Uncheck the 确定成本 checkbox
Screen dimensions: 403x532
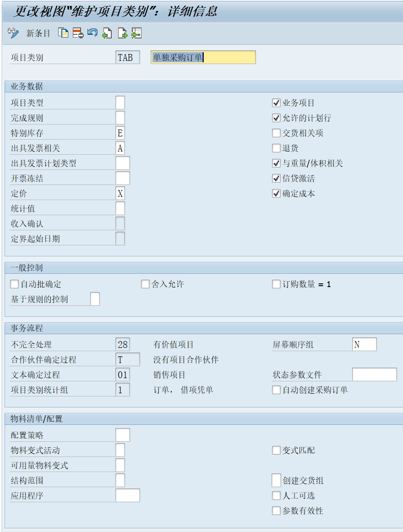276,193
